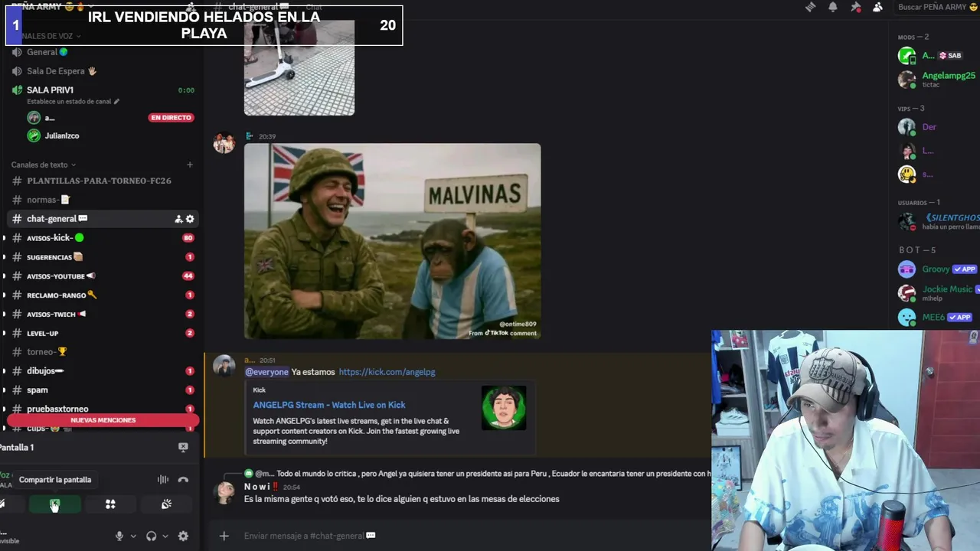Viewport: 980px width, 551px height.
Task: Open avatar of the 20:39 message author
Action: [224, 143]
